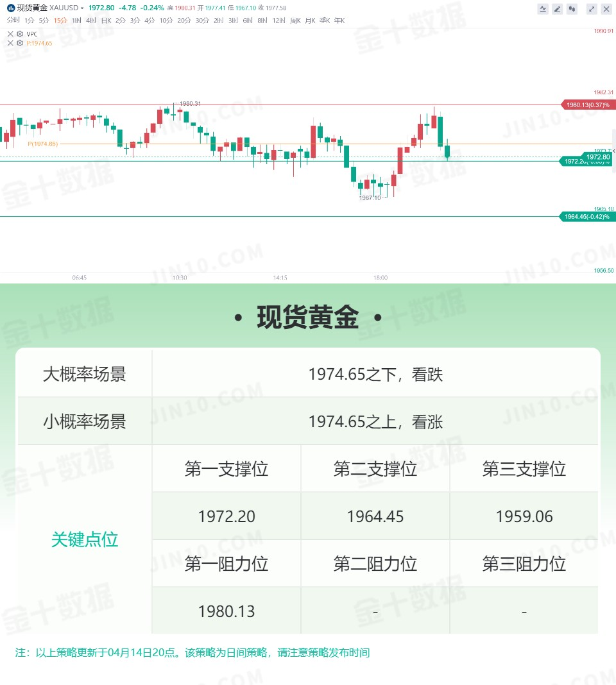Click the green 1964.45 support price tag
The height and width of the screenshot is (685, 616).
tap(587, 217)
